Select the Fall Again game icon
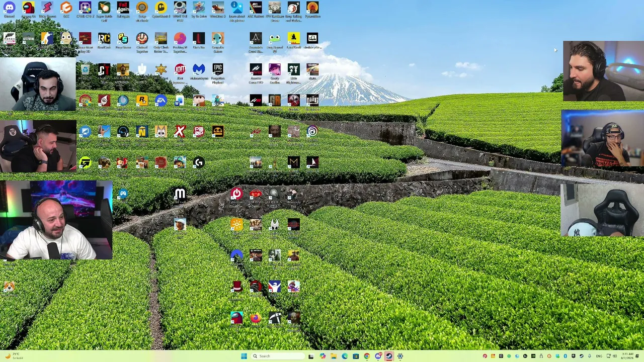This screenshot has width=644, height=362. (123, 10)
